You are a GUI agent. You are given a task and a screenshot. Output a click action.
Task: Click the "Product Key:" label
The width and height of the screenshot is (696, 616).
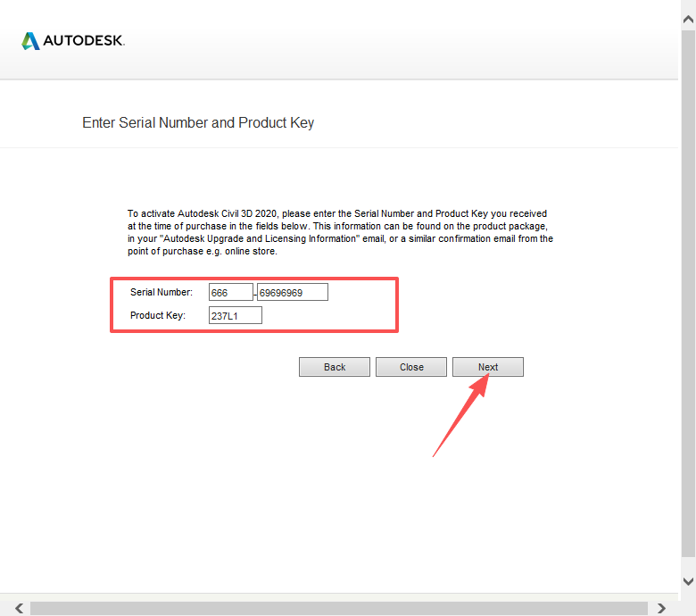pos(157,315)
